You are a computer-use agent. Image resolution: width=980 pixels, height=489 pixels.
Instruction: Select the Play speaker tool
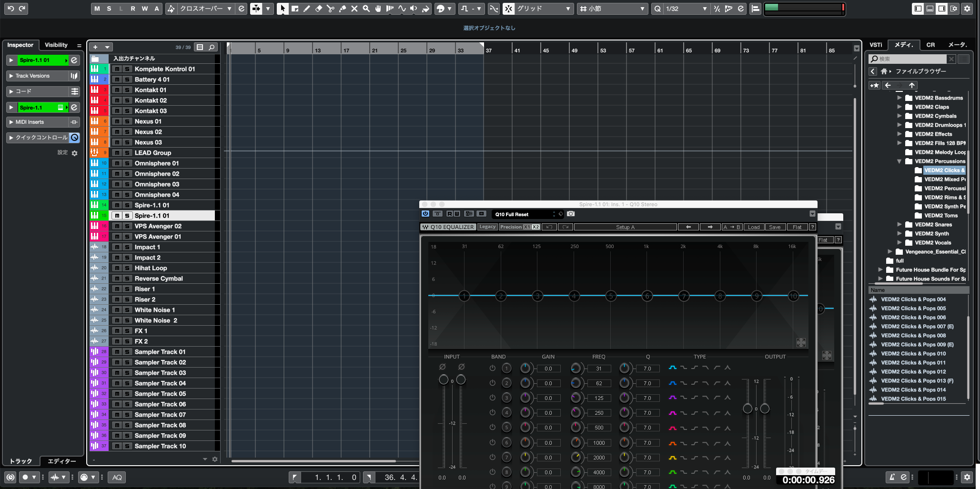[414, 9]
